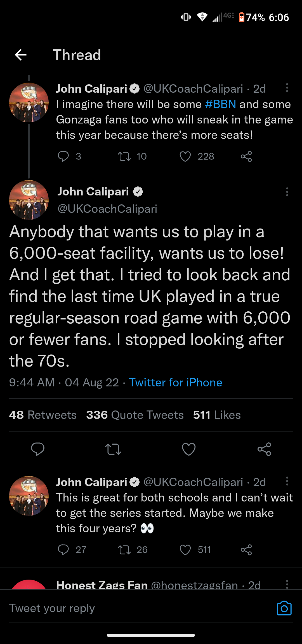
Task: Like the tweet about Gonzaga fans sneaking in
Action: tap(185, 157)
